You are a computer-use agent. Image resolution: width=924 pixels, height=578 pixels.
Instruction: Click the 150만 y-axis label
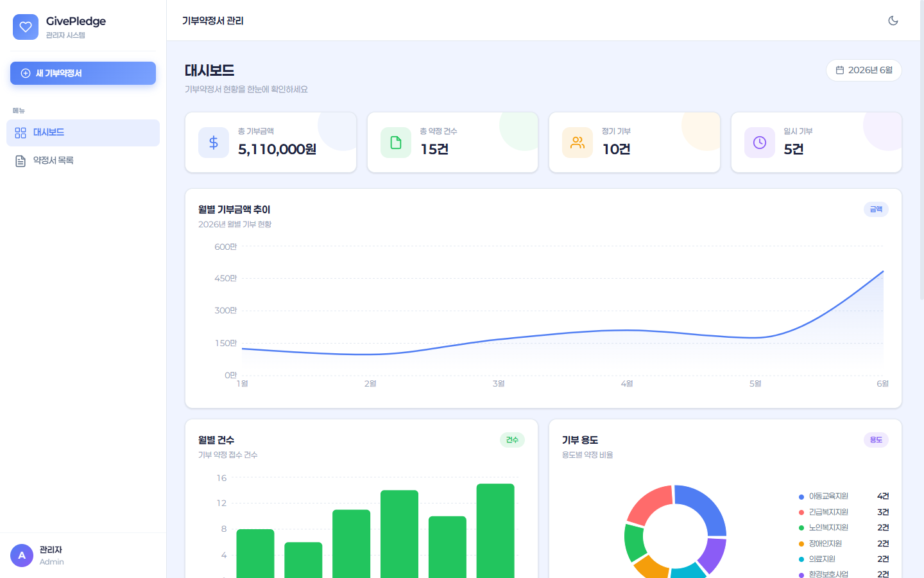[226, 343]
